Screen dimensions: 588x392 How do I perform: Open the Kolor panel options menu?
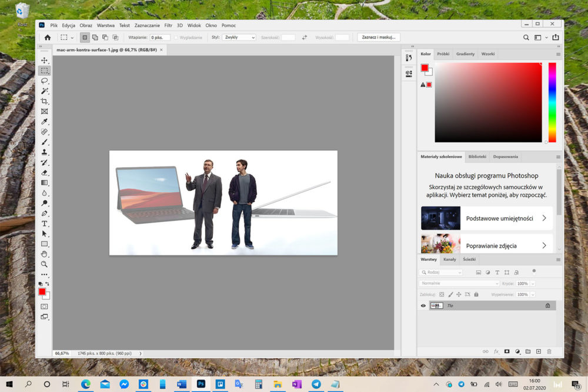[x=558, y=54]
